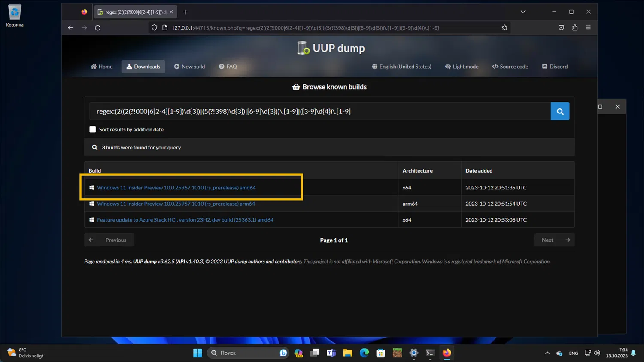The width and height of the screenshot is (644, 362).
Task: Open the Recycle Bin desktop icon
Action: (15, 16)
